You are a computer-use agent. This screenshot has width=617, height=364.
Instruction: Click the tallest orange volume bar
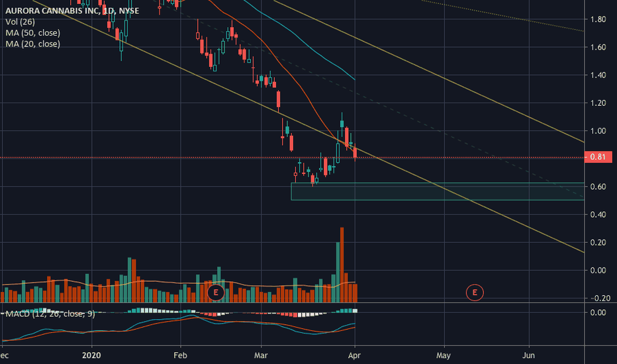click(342, 265)
